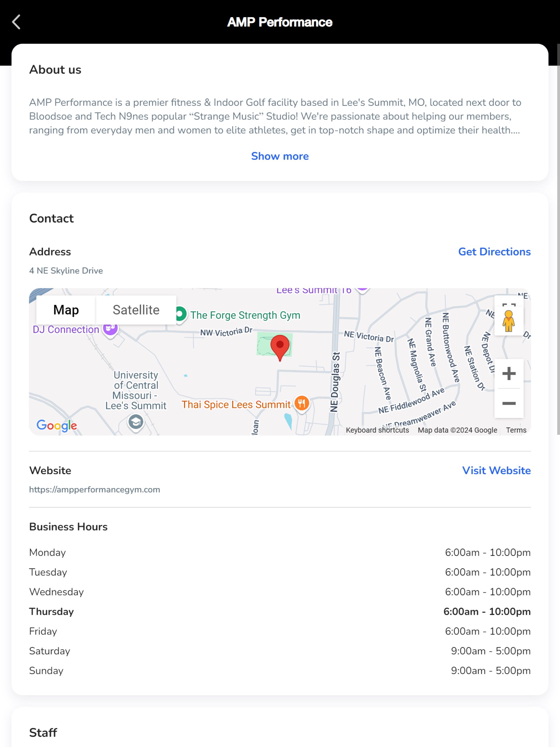Open Get Directions link
560x747 pixels.
click(494, 252)
